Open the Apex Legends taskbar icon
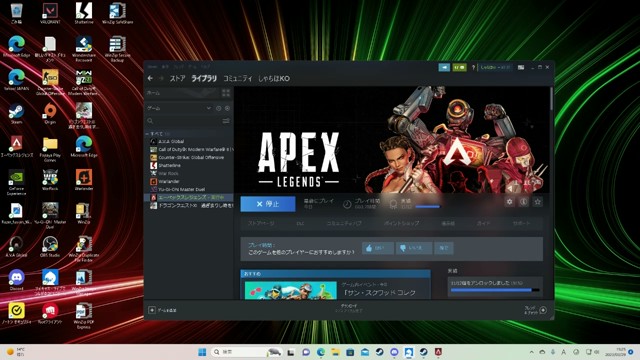 [438, 352]
